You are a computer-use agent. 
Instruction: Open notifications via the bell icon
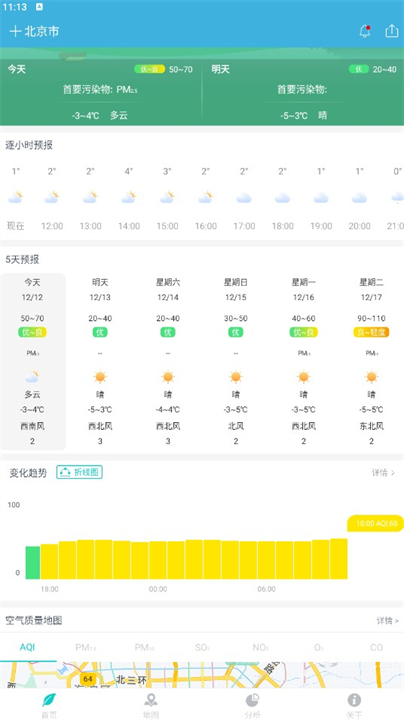point(365,31)
